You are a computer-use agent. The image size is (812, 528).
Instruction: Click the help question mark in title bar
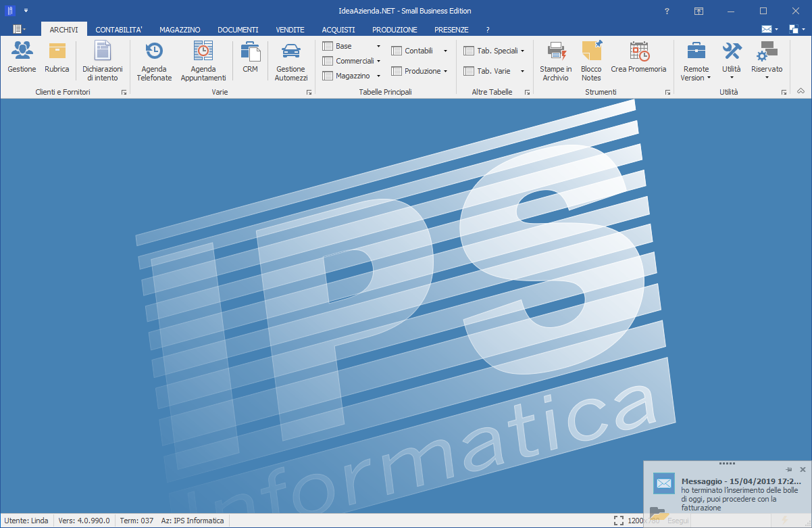[x=667, y=11]
